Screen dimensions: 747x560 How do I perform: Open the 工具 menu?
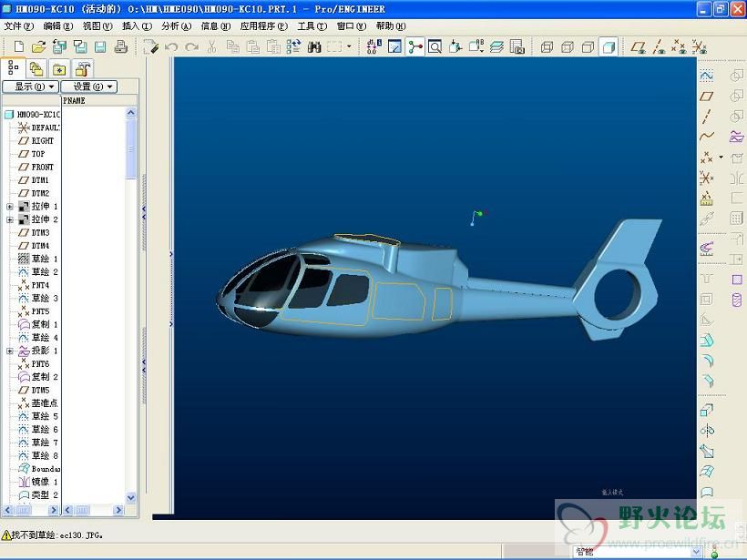click(312, 26)
